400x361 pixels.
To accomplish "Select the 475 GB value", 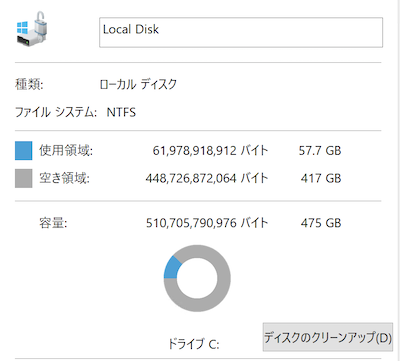I will [321, 223].
